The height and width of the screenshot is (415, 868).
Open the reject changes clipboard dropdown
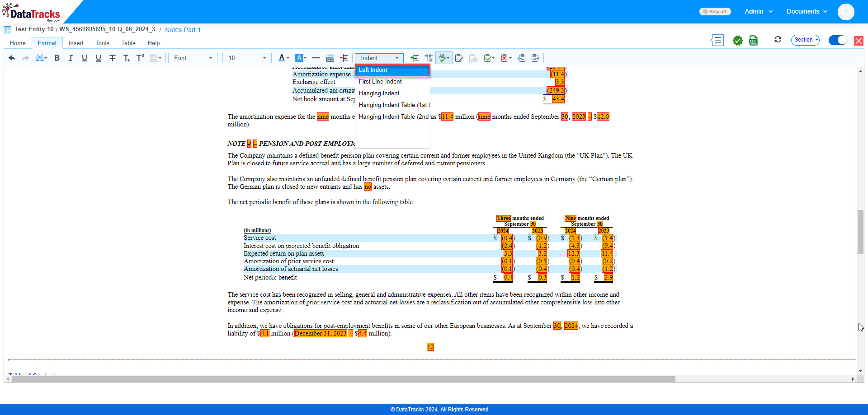506,58
